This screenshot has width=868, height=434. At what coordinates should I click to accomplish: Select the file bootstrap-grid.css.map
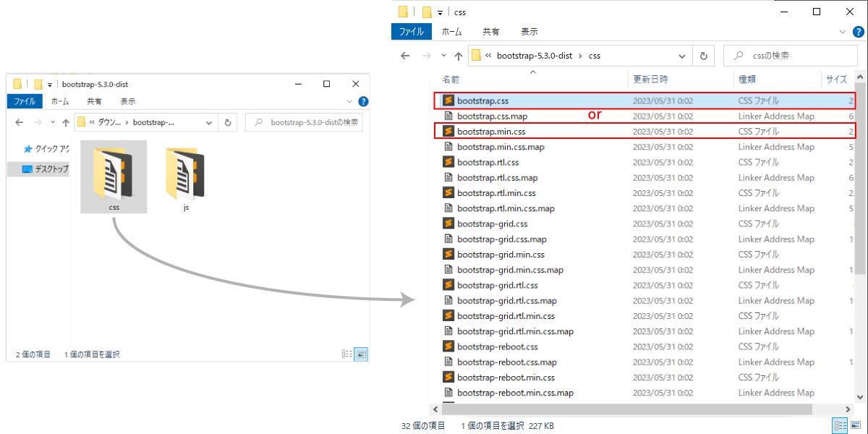[x=502, y=239]
